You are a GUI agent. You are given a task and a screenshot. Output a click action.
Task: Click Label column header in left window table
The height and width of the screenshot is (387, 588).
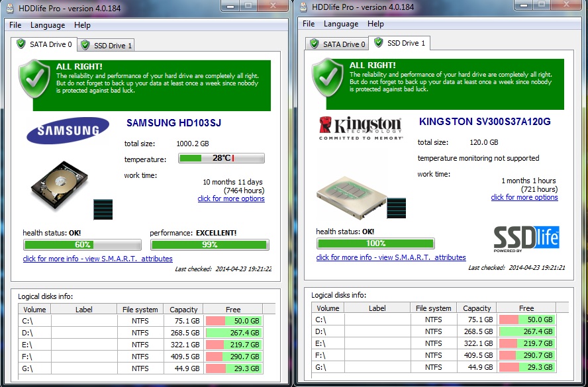point(84,310)
